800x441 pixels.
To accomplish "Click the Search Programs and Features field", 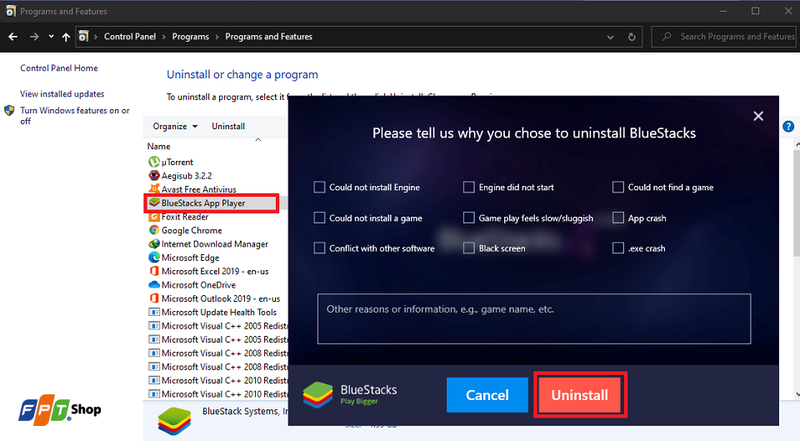I will pyautogui.click(x=724, y=37).
